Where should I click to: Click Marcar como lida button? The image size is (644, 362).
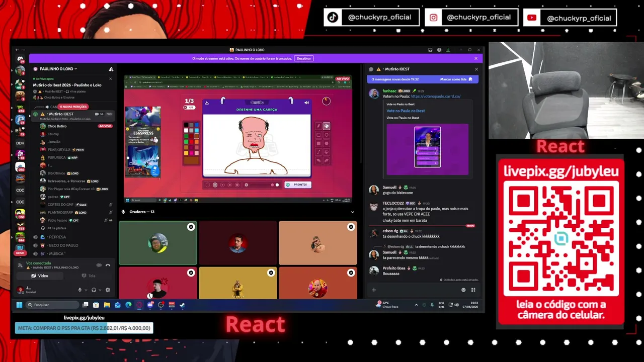pyautogui.click(x=456, y=79)
